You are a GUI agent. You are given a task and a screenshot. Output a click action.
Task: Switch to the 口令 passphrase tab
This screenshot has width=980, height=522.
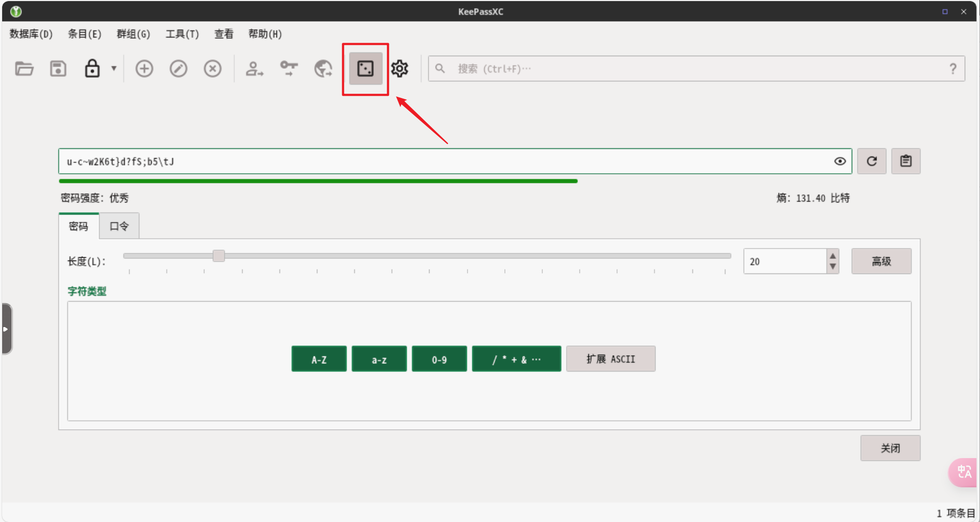pos(119,226)
